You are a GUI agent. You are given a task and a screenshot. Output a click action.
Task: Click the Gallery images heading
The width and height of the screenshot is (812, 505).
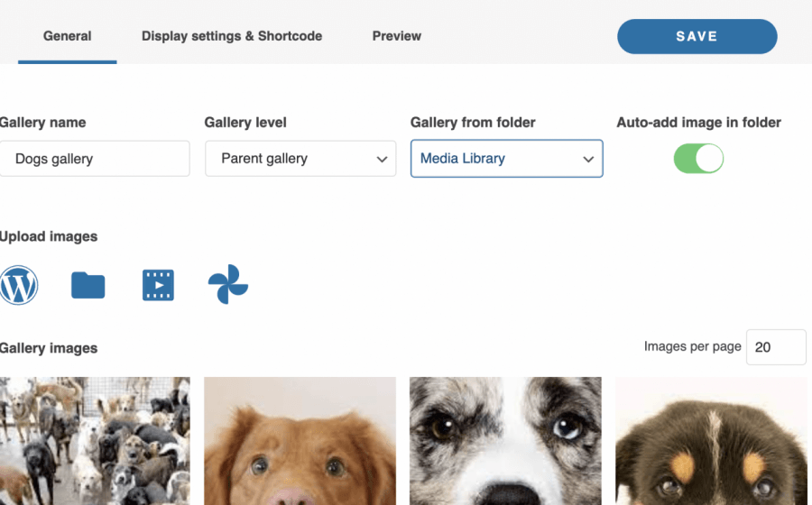pos(49,348)
